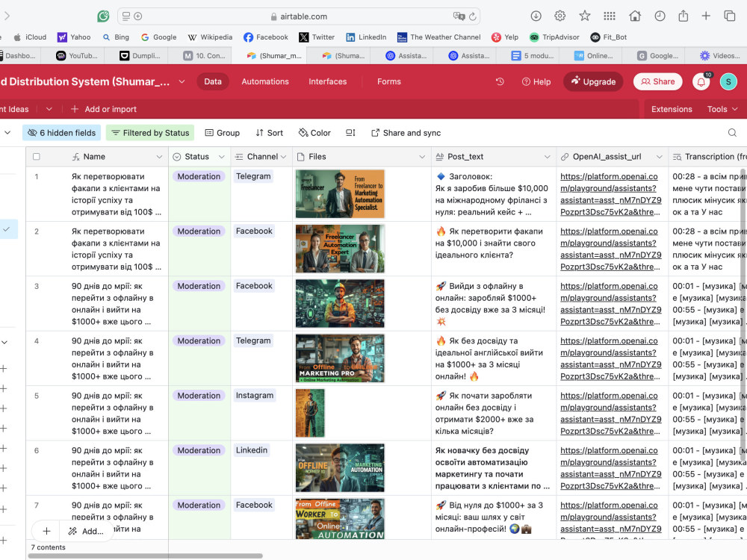Toggle 6 hidden fields visibility
The image size is (747, 560).
click(x=61, y=133)
